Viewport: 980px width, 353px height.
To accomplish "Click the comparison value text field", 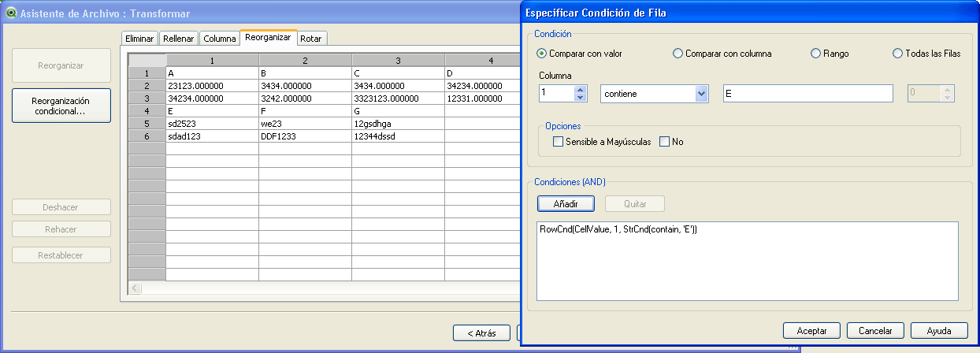I will pos(807,94).
